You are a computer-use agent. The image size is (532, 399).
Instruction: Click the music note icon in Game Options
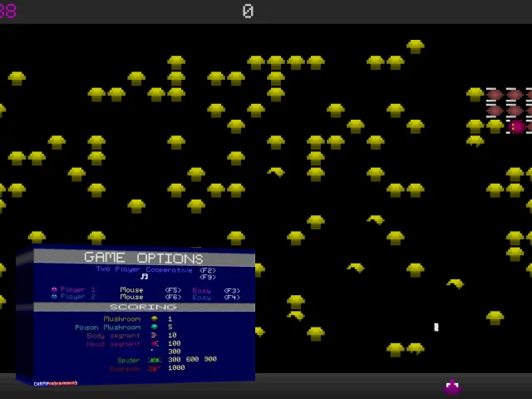point(144,277)
